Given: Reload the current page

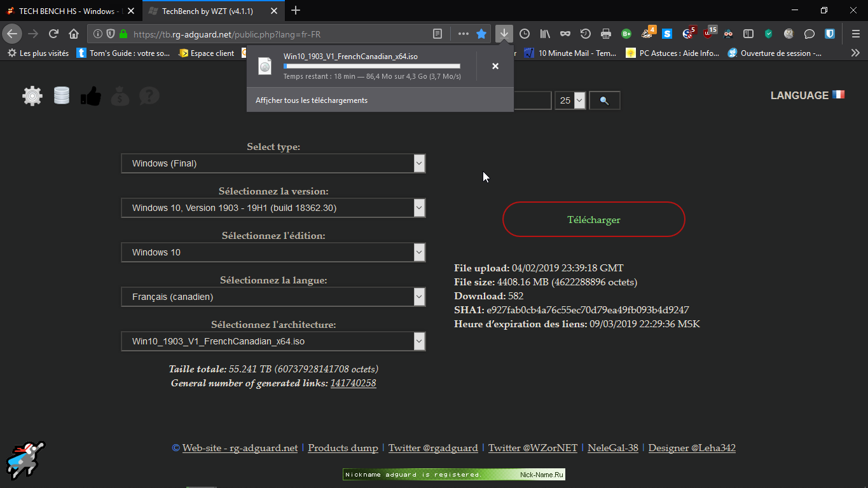Looking at the screenshot, I should point(53,34).
